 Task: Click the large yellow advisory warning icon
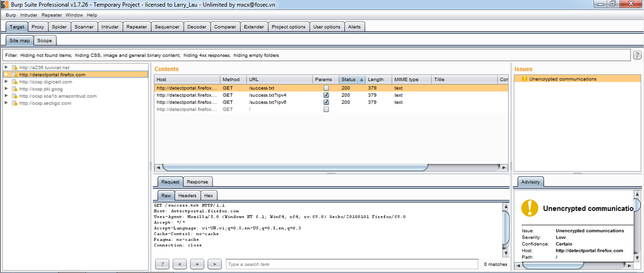point(530,208)
